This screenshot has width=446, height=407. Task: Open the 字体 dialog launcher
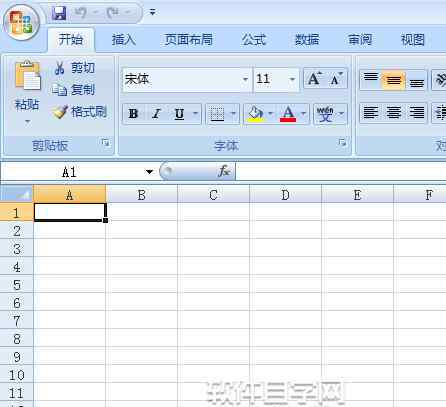coord(342,143)
